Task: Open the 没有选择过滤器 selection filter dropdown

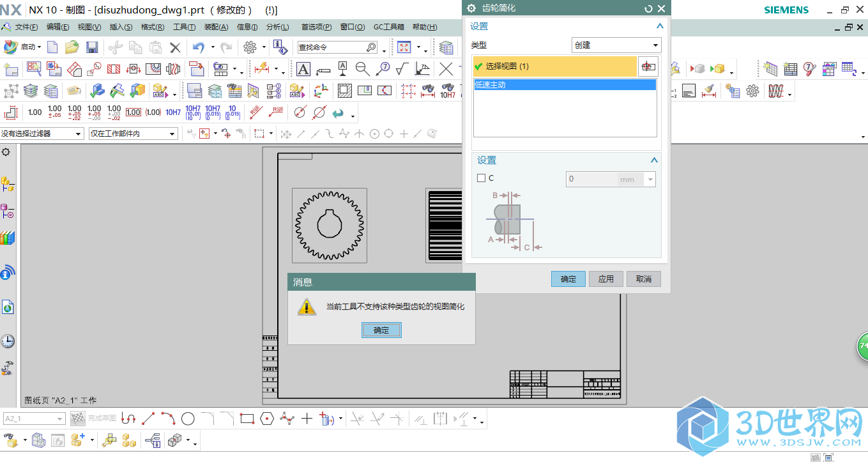Action: click(42, 134)
